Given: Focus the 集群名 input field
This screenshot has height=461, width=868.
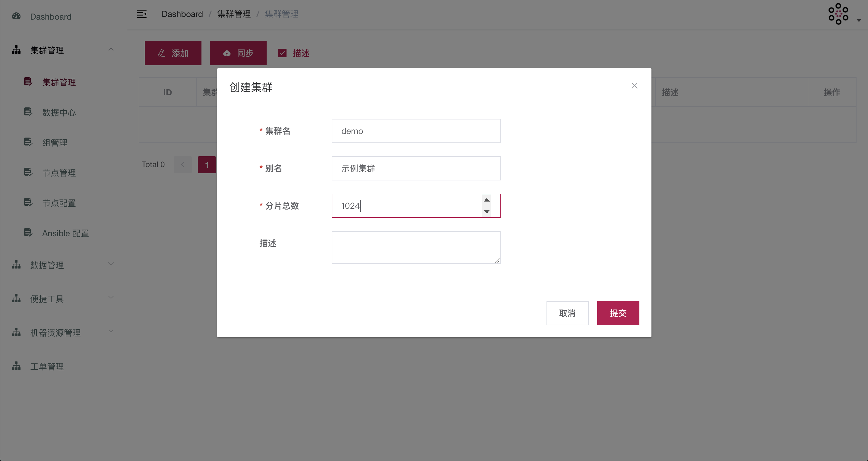Looking at the screenshot, I should tap(416, 131).
